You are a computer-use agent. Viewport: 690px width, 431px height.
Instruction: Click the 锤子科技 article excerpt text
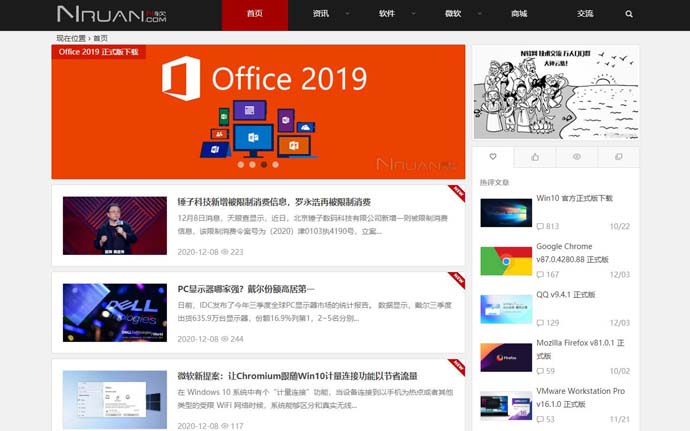coord(312,225)
